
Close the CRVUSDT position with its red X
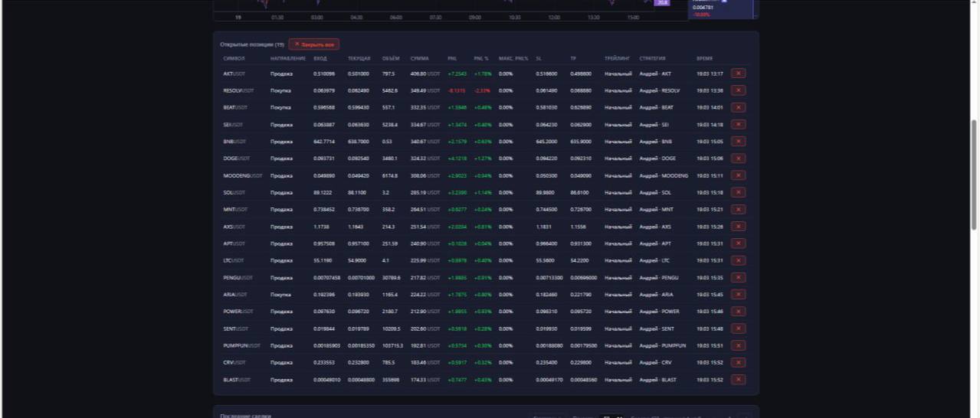tap(738, 362)
